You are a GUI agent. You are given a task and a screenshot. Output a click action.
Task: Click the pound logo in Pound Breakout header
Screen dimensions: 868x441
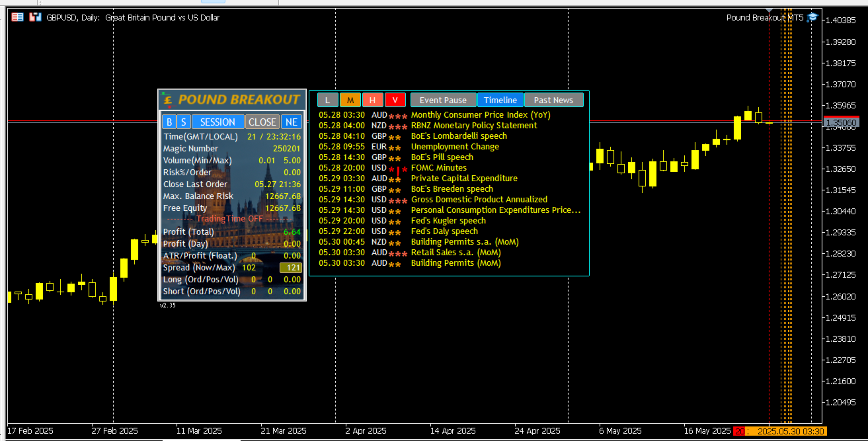coord(168,99)
